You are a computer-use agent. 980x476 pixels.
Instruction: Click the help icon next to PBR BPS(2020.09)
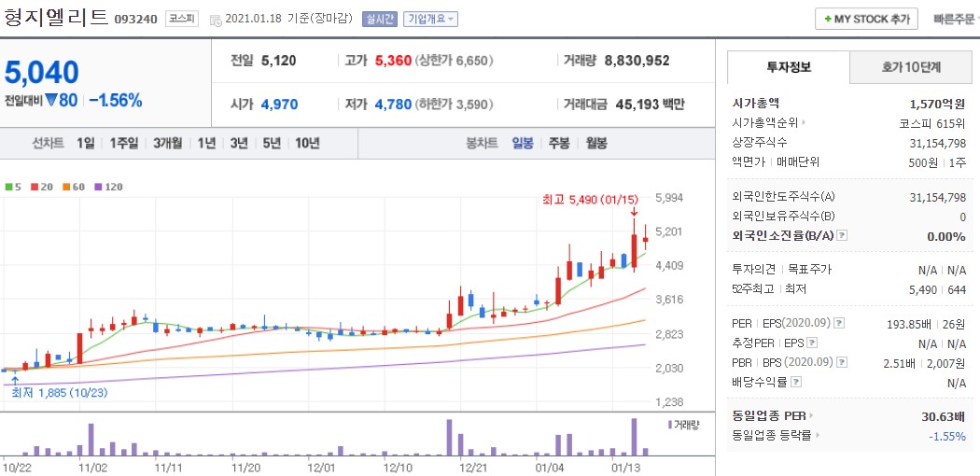pyautogui.click(x=842, y=362)
